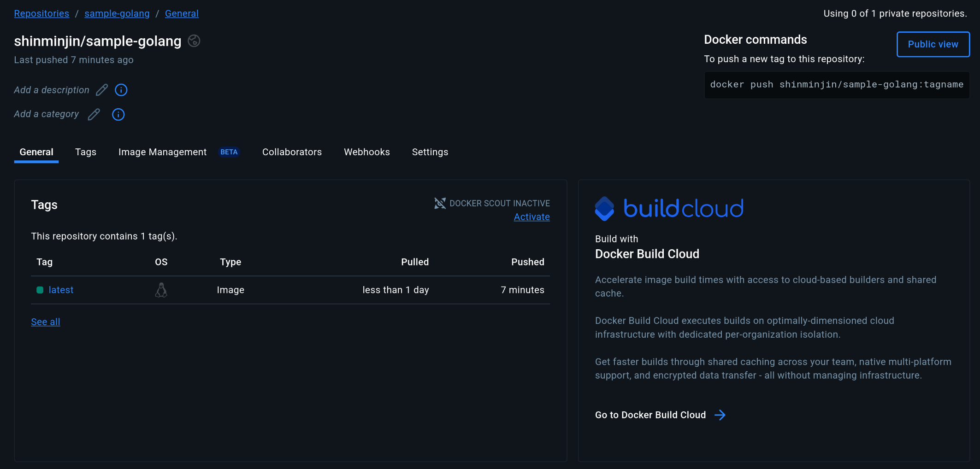
Task: Click the Tag column header
Action: pyautogui.click(x=45, y=262)
